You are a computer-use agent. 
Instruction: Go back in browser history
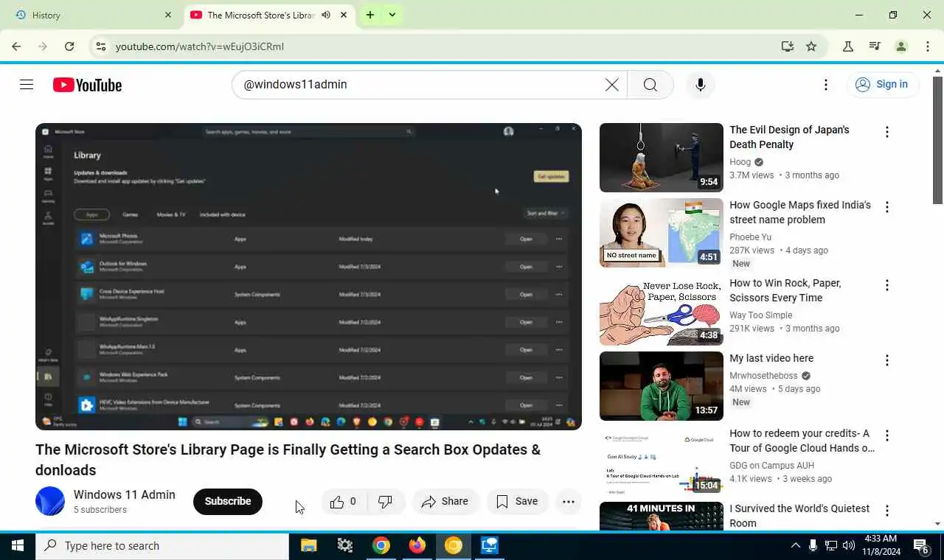(x=16, y=46)
